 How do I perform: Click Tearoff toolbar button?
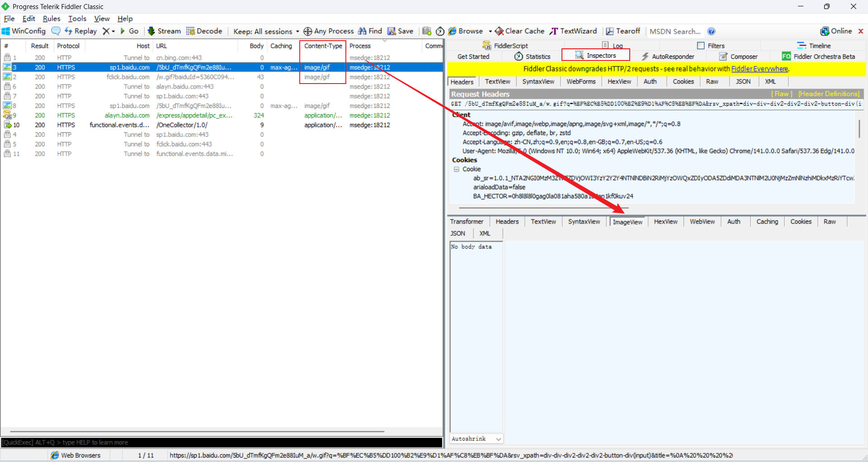(x=623, y=31)
